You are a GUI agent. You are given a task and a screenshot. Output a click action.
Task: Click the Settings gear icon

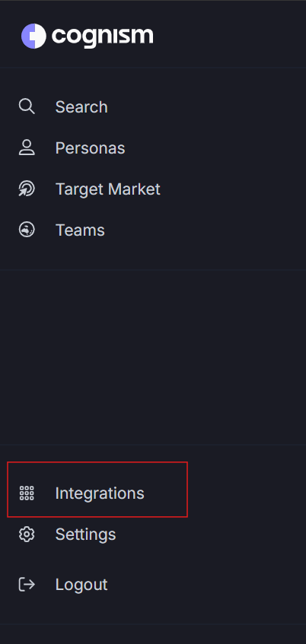click(x=27, y=535)
